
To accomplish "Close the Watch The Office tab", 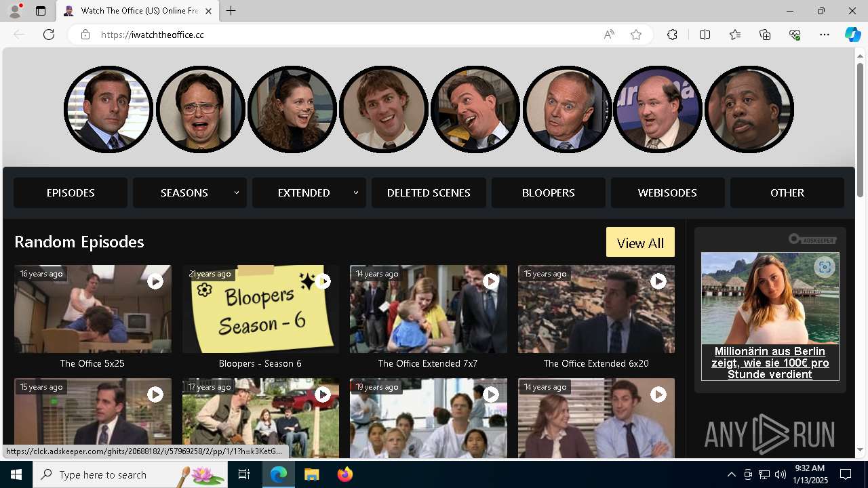I will 208,11.
